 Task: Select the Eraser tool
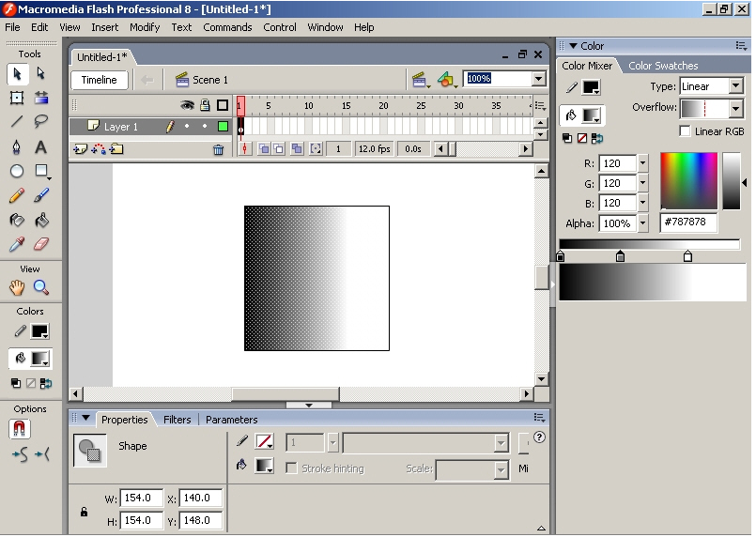(41, 244)
